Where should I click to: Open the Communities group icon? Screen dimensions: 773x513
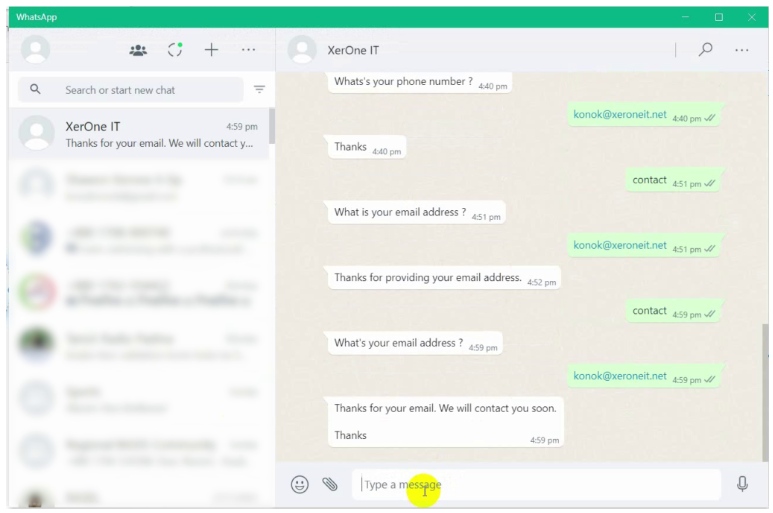[138, 50]
